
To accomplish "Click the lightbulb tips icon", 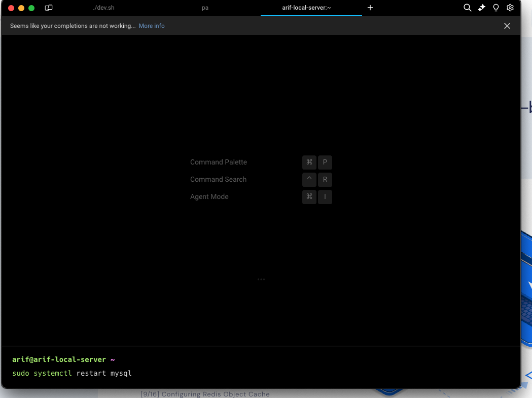I will point(496,8).
